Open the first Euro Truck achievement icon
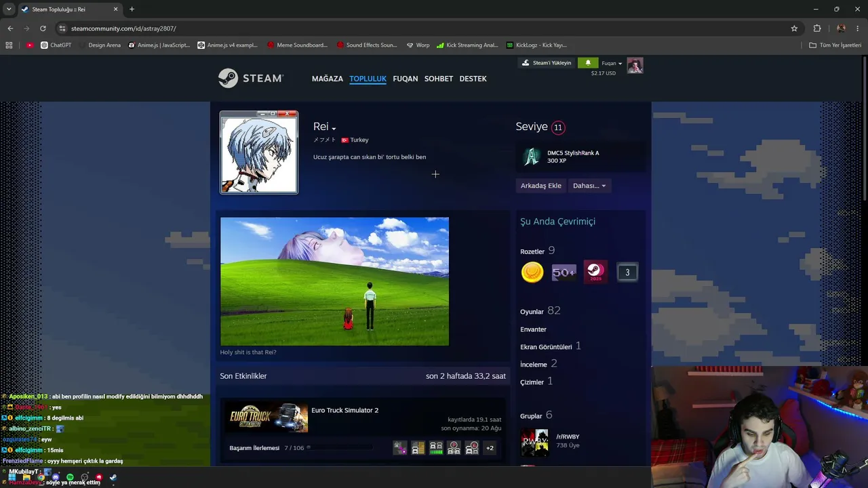868x488 pixels. click(400, 448)
